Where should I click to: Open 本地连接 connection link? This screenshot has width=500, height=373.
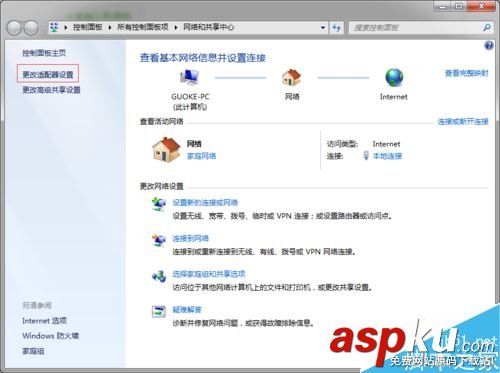[x=387, y=156]
